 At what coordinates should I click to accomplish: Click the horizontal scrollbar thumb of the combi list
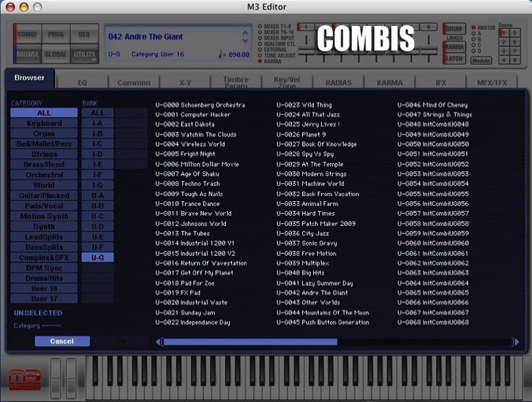(x=250, y=342)
